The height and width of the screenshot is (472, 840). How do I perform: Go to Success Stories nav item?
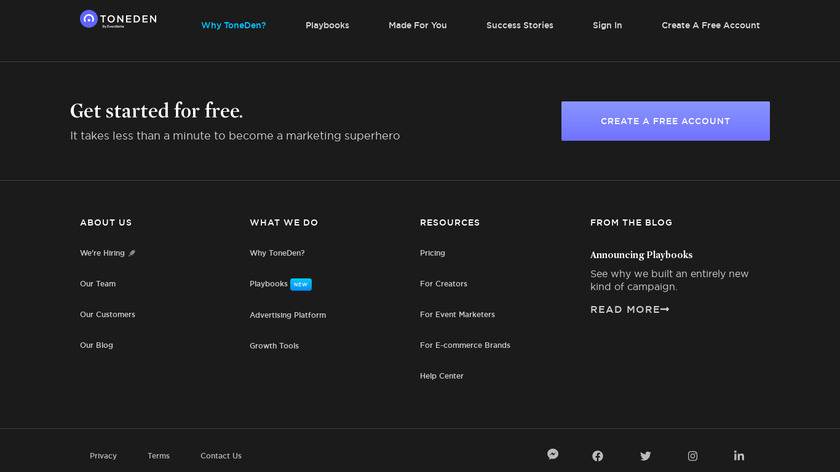point(520,25)
